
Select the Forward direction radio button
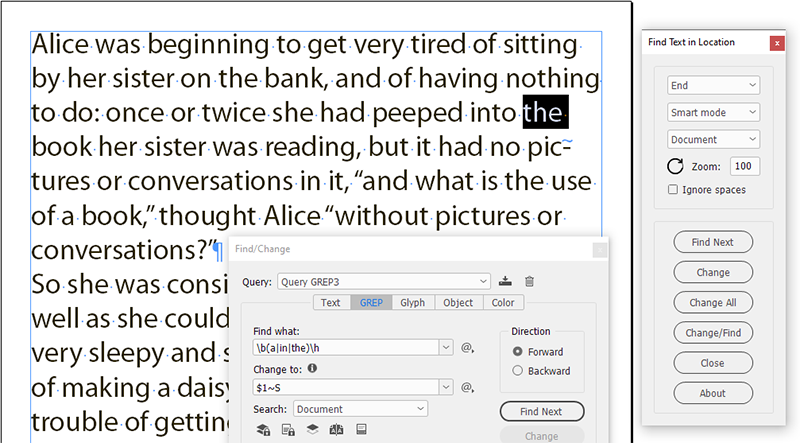tap(517, 352)
